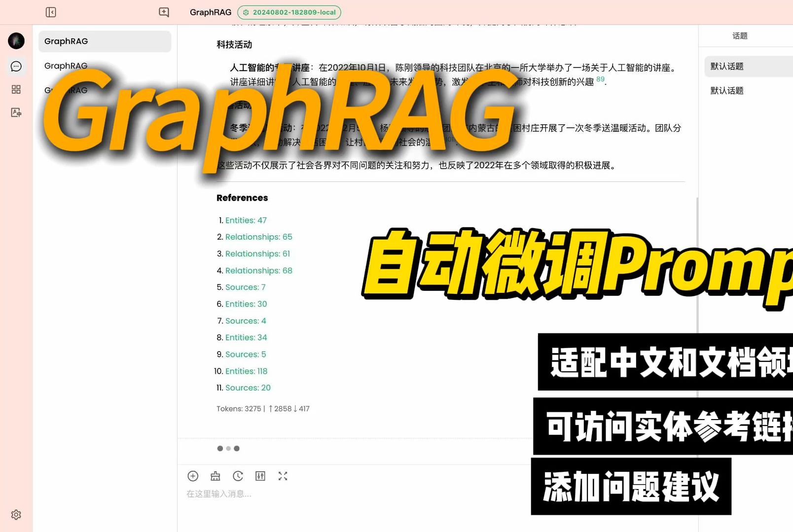Create a new conversation with the plus-bubble icon
The width and height of the screenshot is (793, 532).
click(x=164, y=12)
